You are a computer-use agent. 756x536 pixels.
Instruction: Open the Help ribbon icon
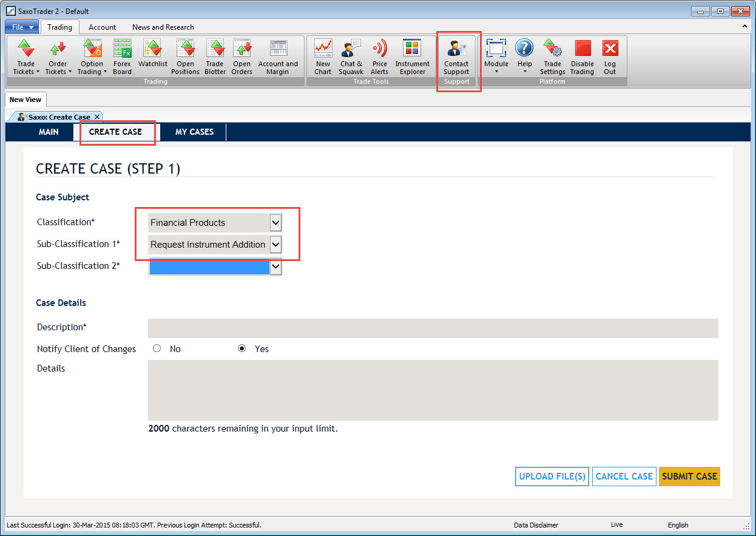tap(524, 57)
